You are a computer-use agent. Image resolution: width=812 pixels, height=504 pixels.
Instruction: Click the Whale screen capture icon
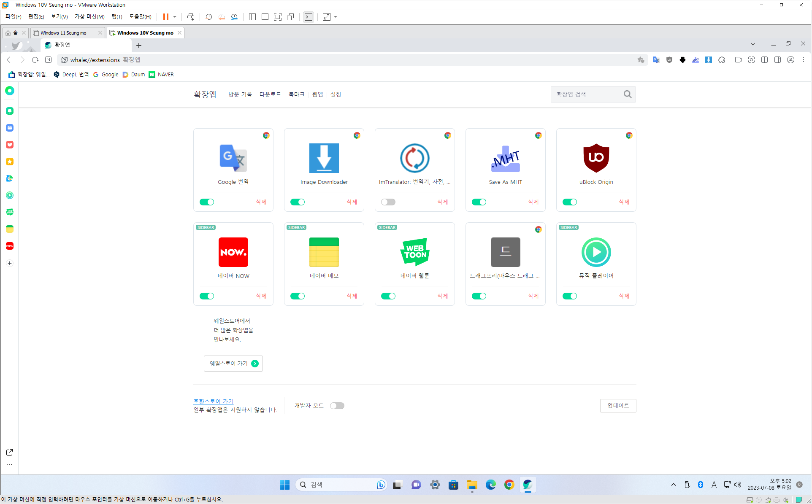pos(751,60)
